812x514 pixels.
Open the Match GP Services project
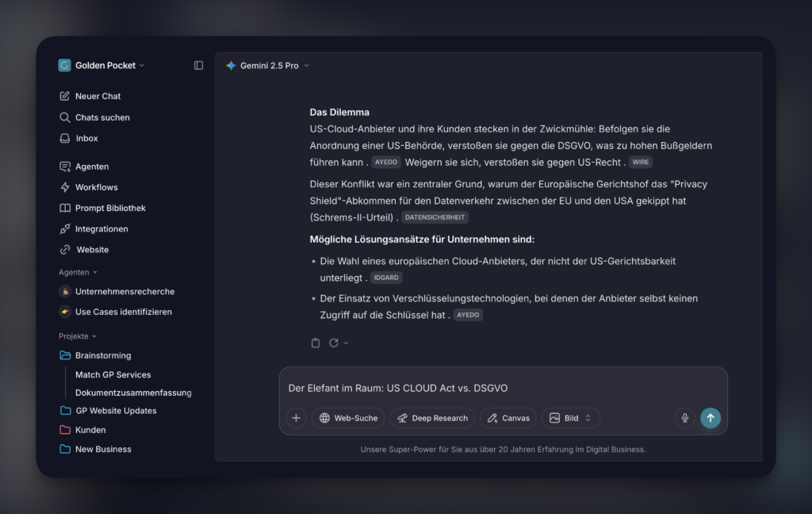pyautogui.click(x=112, y=374)
